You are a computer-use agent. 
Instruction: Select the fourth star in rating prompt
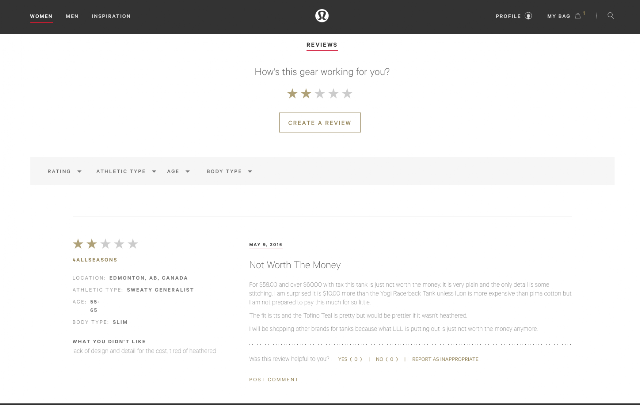coord(333,93)
